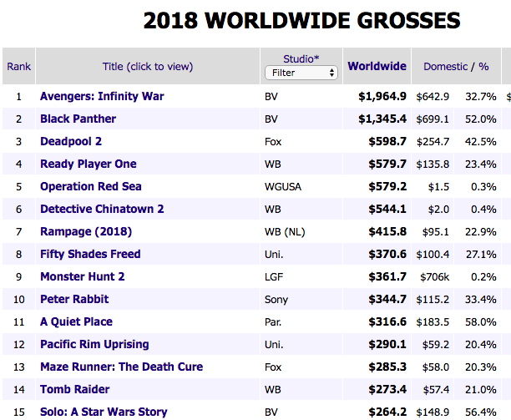
Task: Select the 58.0% domestic percentage
Action: click(481, 322)
